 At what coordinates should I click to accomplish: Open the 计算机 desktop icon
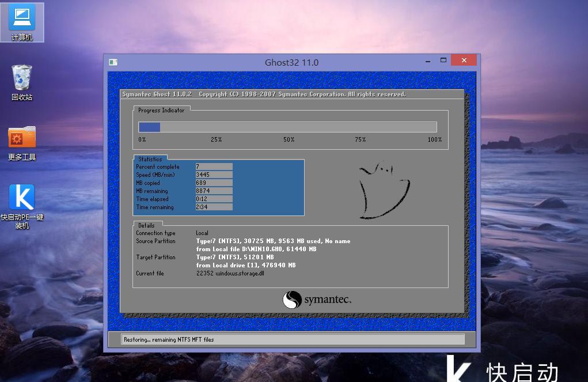click(22, 22)
